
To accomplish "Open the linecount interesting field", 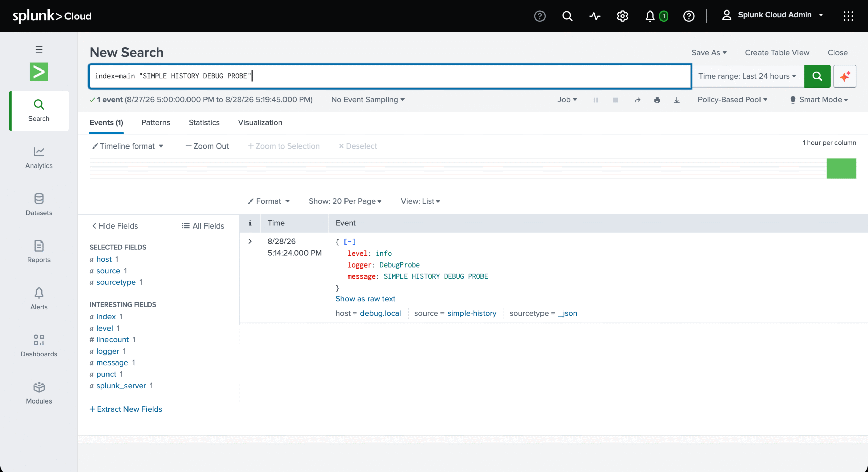I will coord(112,340).
